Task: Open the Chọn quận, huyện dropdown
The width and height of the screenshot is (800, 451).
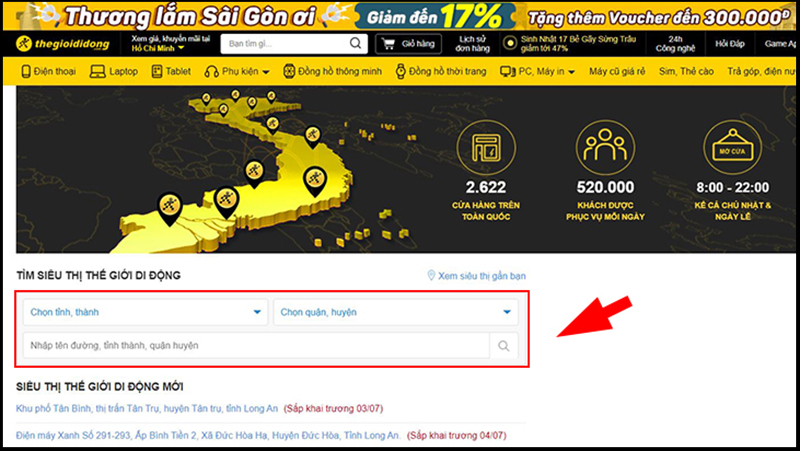Action: [396, 312]
